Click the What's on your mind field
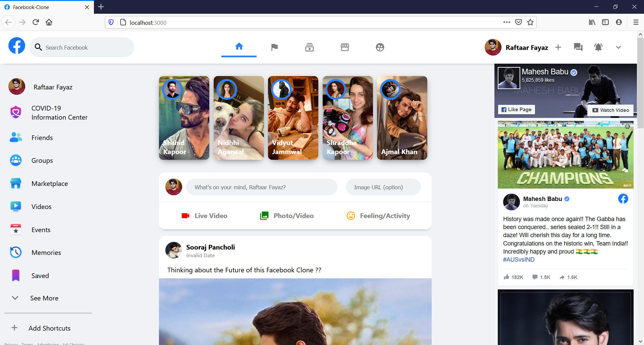 coord(262,187)
